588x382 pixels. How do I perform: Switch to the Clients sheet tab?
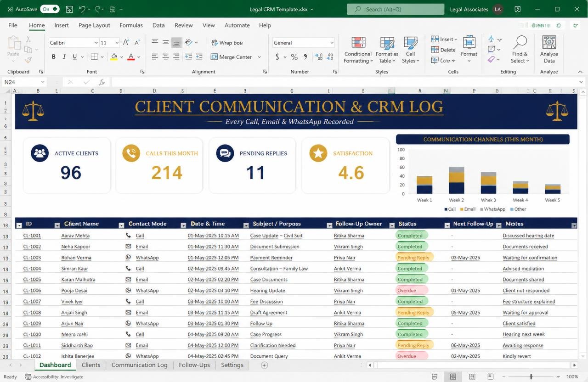[x=90, y=365]
